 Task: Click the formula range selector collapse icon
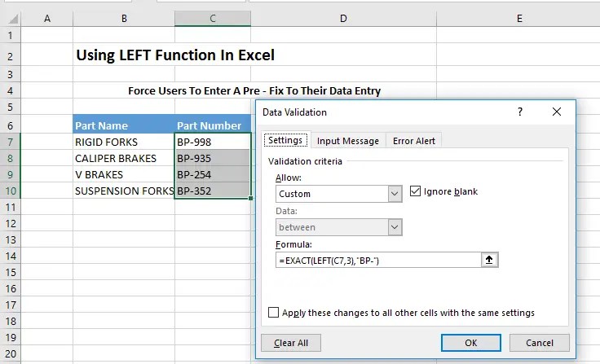click(x=489, y=261)
